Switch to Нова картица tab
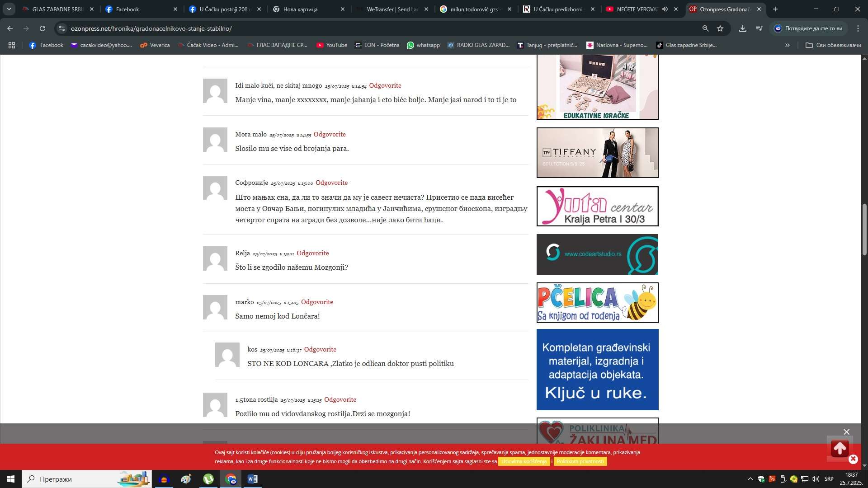This screenshot has height=488, width=868. click(308, 9)
